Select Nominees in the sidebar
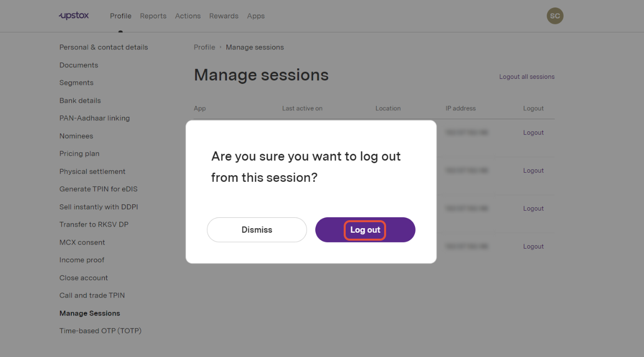The width and height of the screenshot is (644, 357). click(x=76, y=136)
